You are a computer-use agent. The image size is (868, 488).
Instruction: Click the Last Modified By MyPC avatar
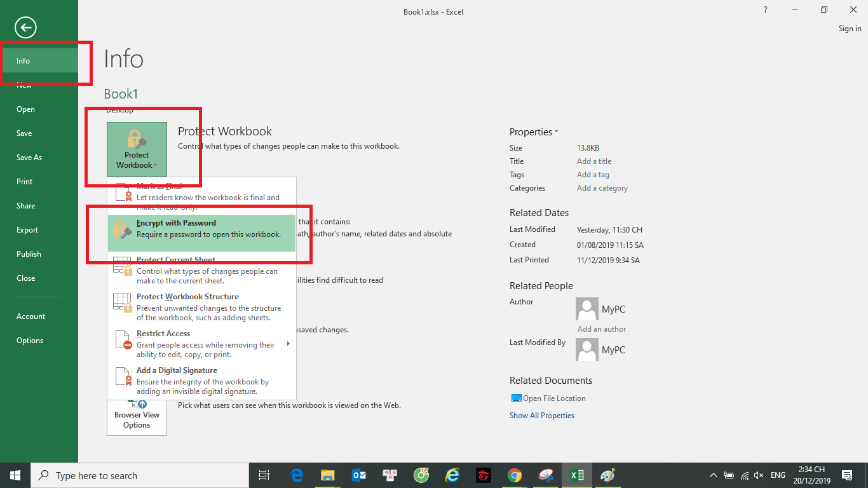(587, 349)
